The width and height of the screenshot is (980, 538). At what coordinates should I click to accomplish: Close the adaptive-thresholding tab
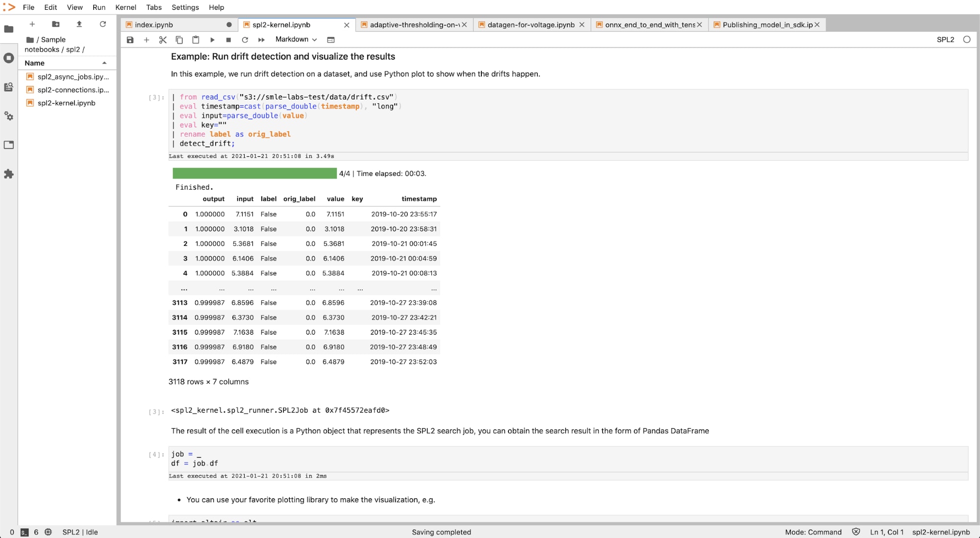click(x=464, y=24)
